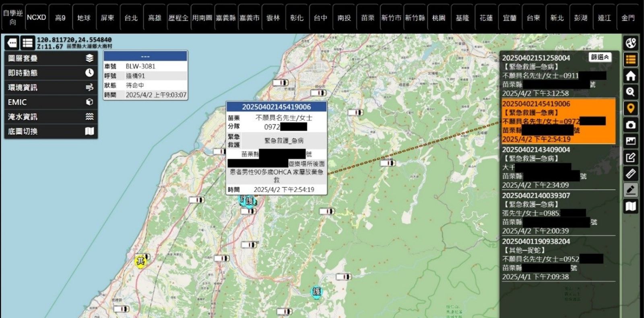Viewport: 644px width, 318px height.
Task: Toggle the list menu icon next to coordinates
Action: point(27,43)
